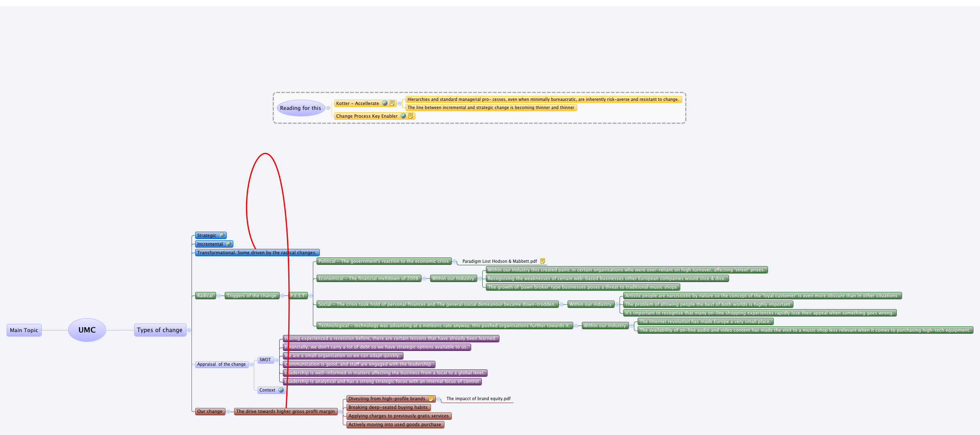Click the globe icon on the Incremental topic
The image size is (980, 435).
click(x=229, y=245)
